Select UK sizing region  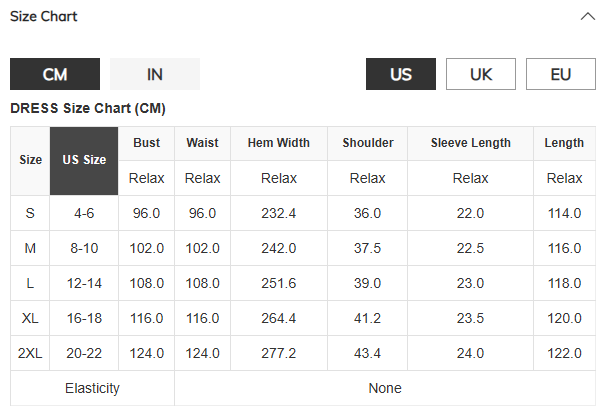(481, 74)
